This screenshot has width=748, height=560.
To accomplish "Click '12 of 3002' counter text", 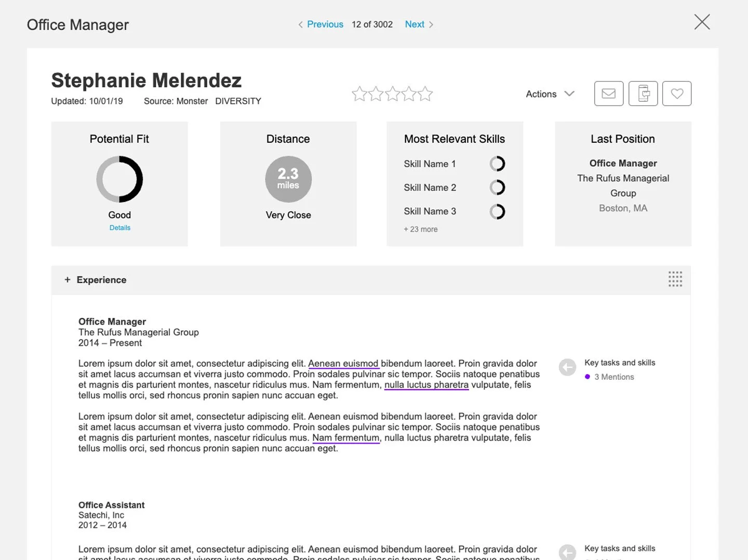I will pyautogui.click(x=372, y=24).
